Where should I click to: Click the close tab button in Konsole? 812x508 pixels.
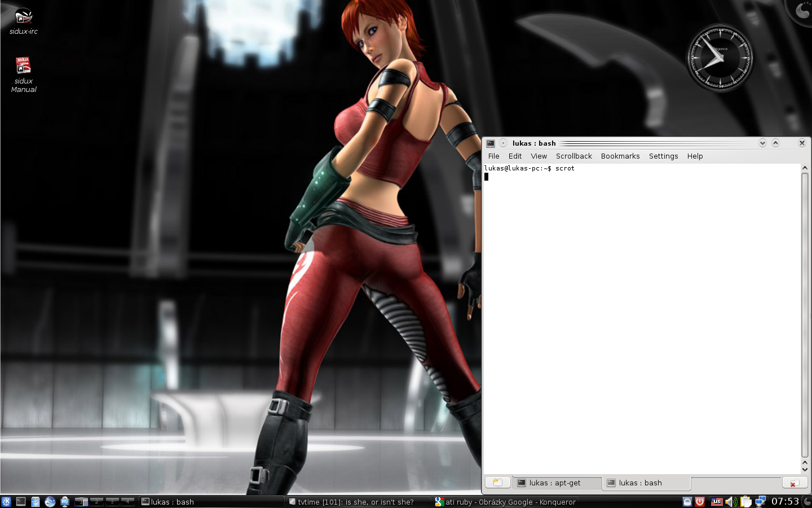(795, 483)
